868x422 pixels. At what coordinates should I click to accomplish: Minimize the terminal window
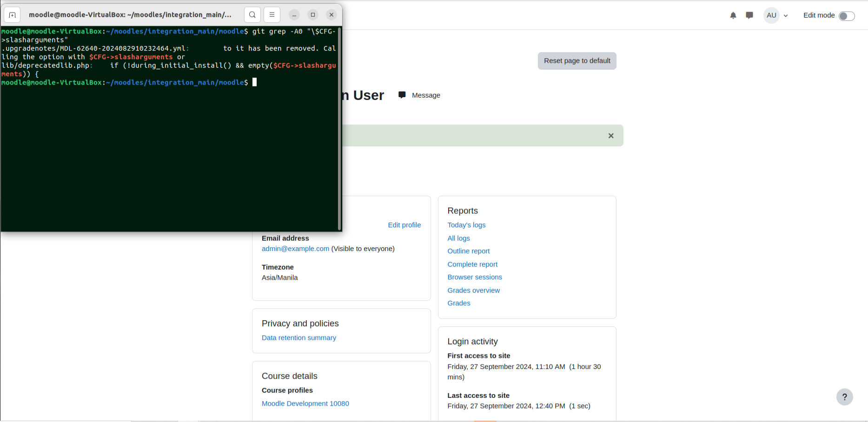pyautogui.click(x=294, y=15)
